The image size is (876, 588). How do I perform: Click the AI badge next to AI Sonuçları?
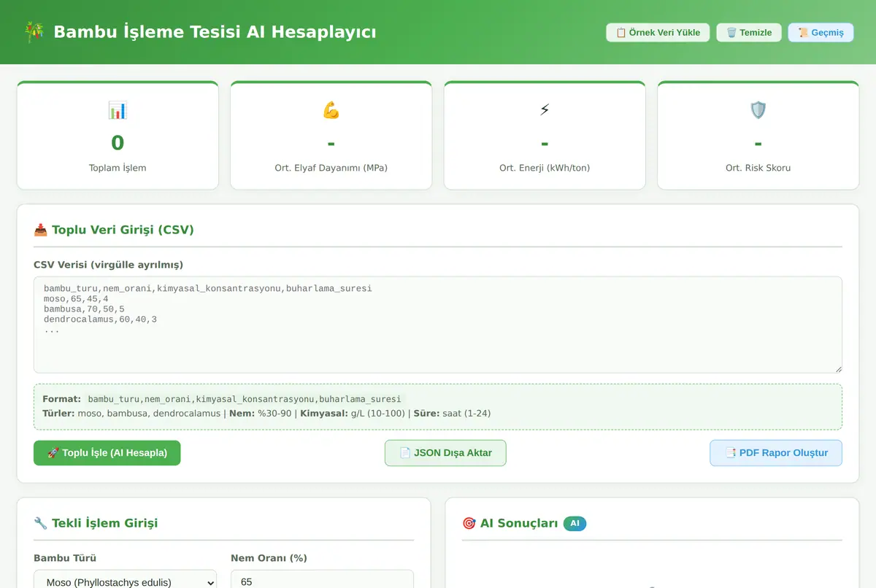[575, 523]
